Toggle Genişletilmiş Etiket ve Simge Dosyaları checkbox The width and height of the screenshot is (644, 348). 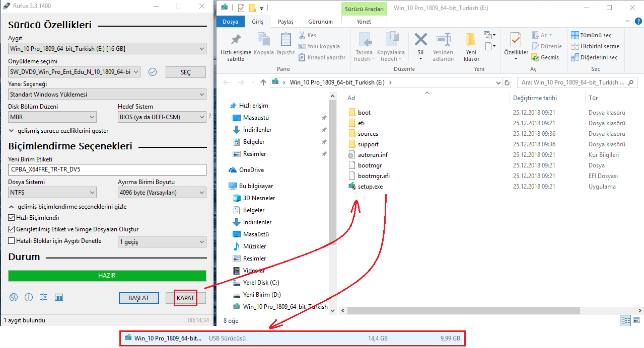[x=12, y=229]
